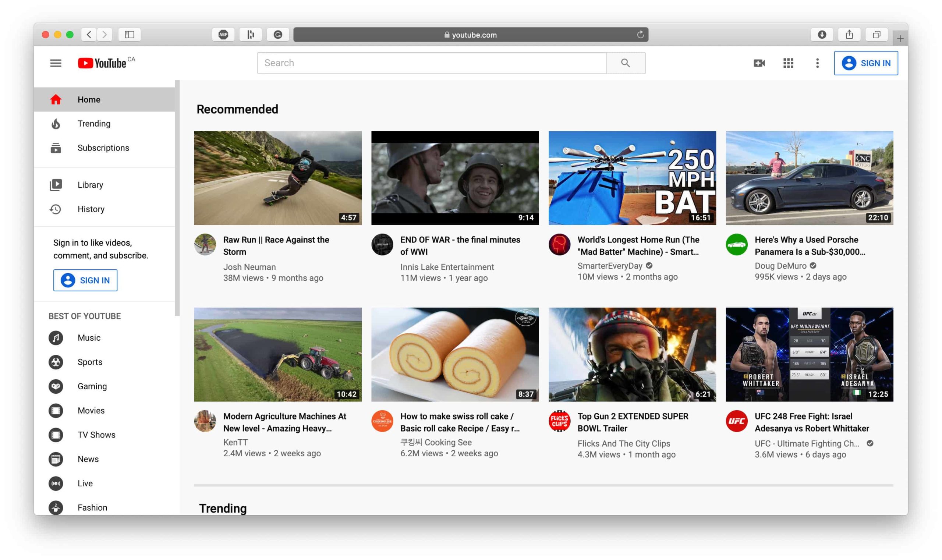Click the TV Shows category icon
The width and height of the screenshot is (942, 560).
coord(56,435)
